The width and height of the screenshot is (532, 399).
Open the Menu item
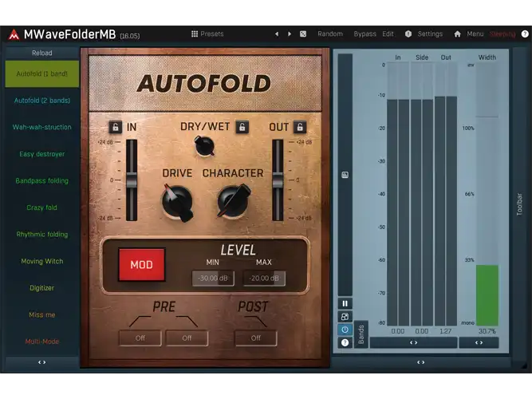coord(475,34)
